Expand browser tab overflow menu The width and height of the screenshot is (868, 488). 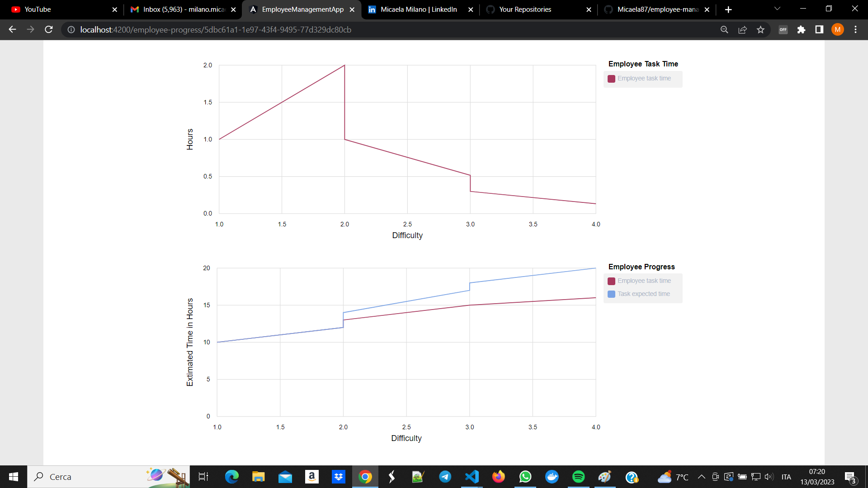coord(777,9)
